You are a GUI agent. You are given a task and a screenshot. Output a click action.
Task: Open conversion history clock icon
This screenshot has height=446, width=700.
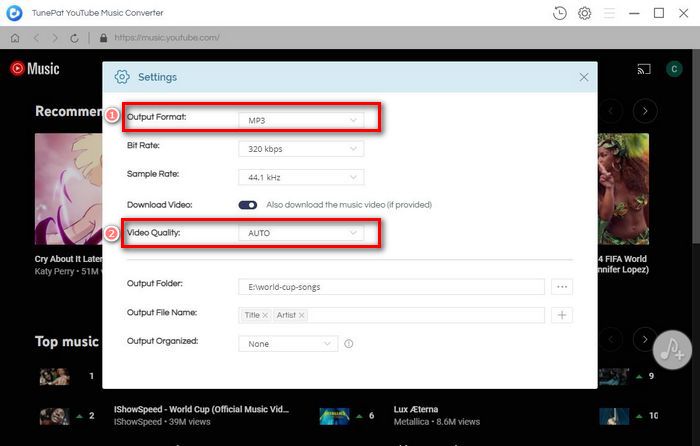pyautogui.click(x=559, y=13)
